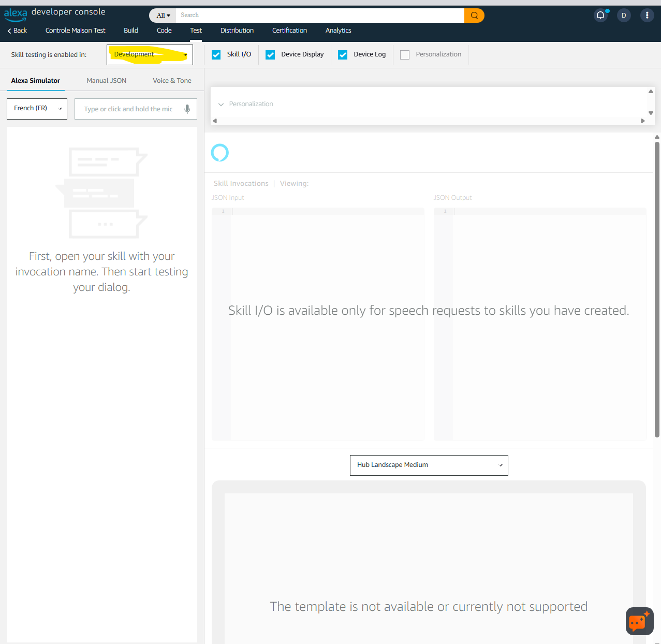This screenshot has height=644, width=661.
Task: Go Back to the skills list
Action: tap(17, 31)
